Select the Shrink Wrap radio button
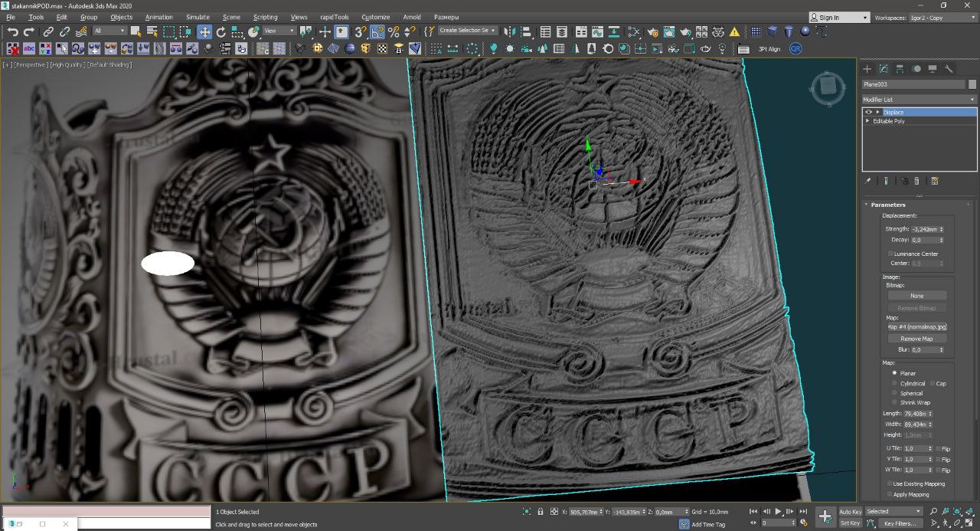Image resolution: width=980 pixels, height=531 pixels. (895, 402)
